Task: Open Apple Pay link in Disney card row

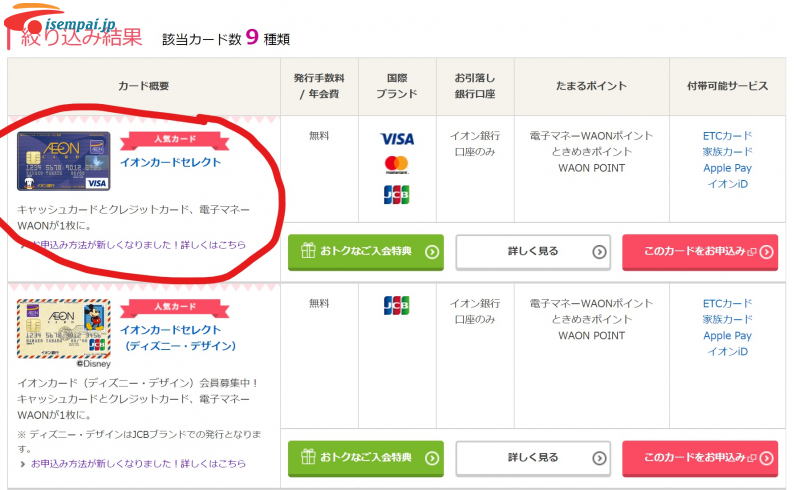Action: click(728, 336)
